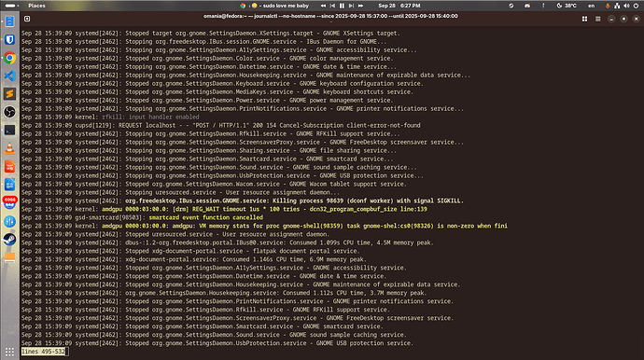This screenshot has width=644, height=360.
Task: Maximize the terminal window
Action: tap(623, 19)
